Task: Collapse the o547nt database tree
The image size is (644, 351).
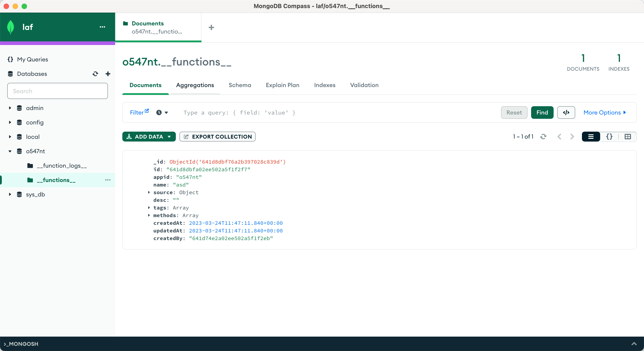Action: (x=10, y=151)
